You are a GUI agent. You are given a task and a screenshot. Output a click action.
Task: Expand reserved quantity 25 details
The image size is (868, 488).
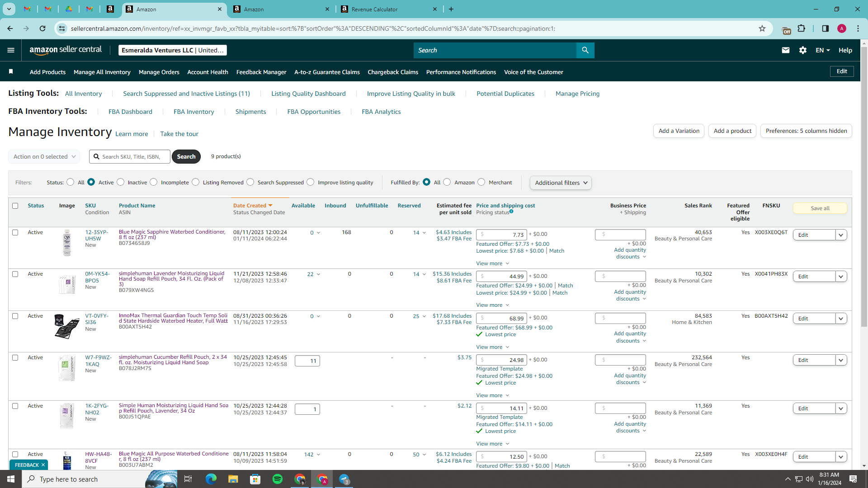pyautogui.click(x=420, y=316)
